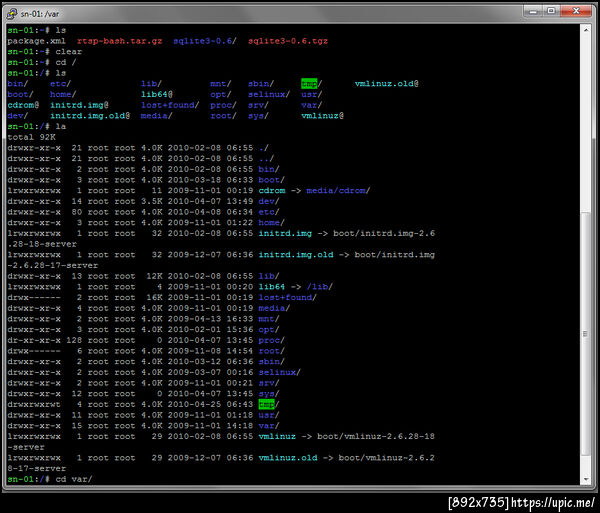Minimize the sn-01 terminal window
This screenshot has width=600, height=513.
click(533, 11)
